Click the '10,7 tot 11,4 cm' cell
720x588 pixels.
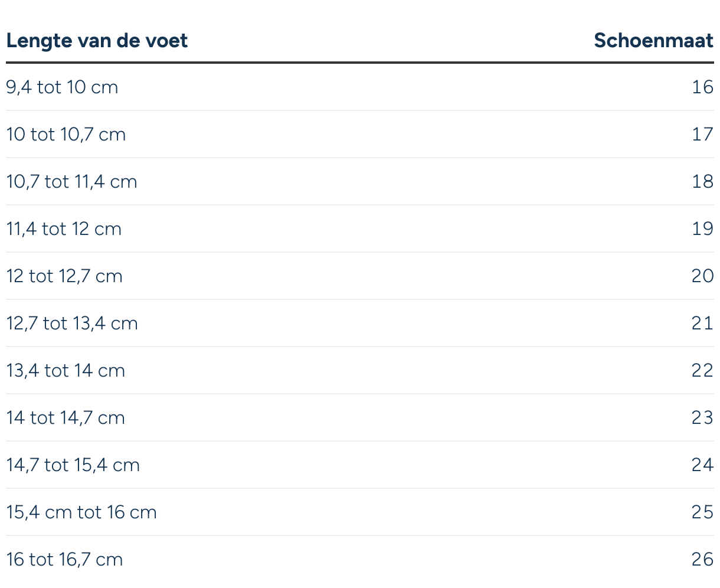71,182
